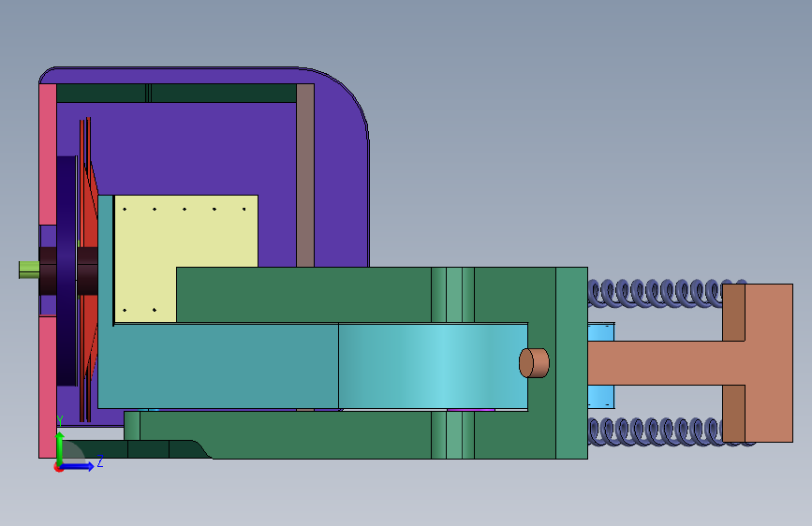Select the lighter green end cap of the frame
The height and width of the screenshot is (526, 812).
click(571, 363)
